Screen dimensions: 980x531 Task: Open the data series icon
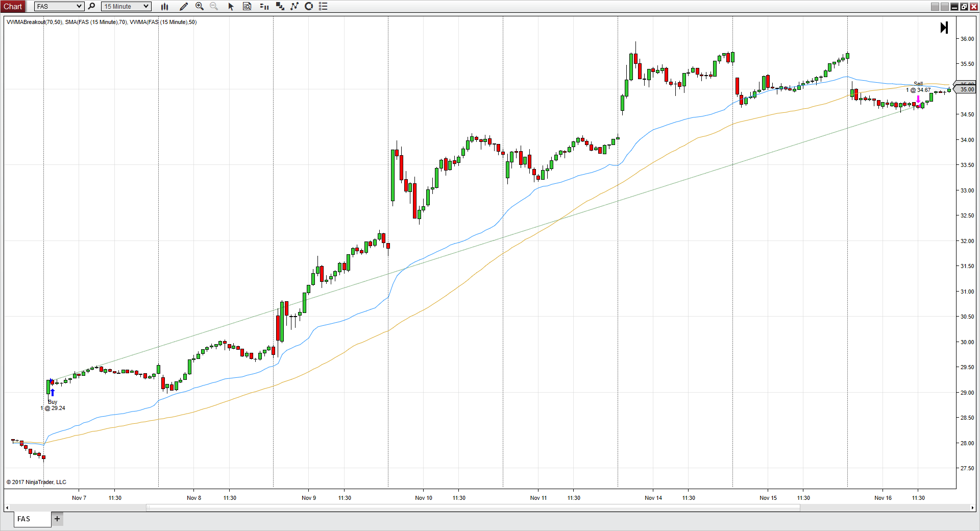(280, 6)
